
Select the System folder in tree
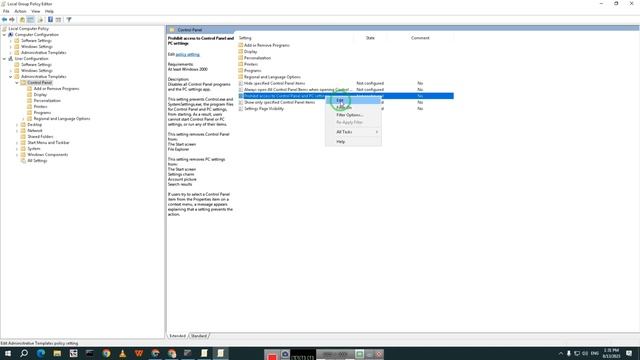pyautogui.click(x=33, y=149)
